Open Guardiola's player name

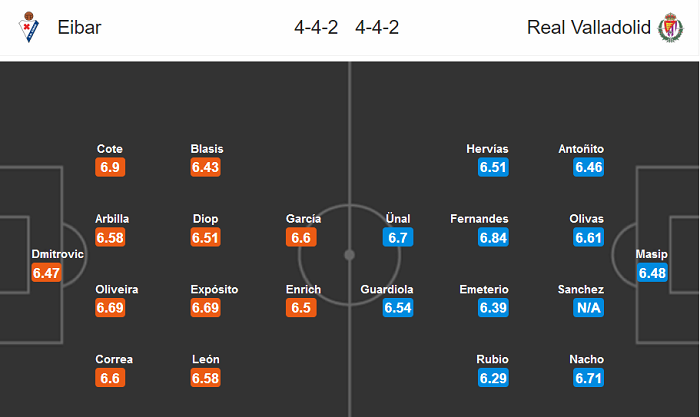pyautogui.click(x=387, y=289)
